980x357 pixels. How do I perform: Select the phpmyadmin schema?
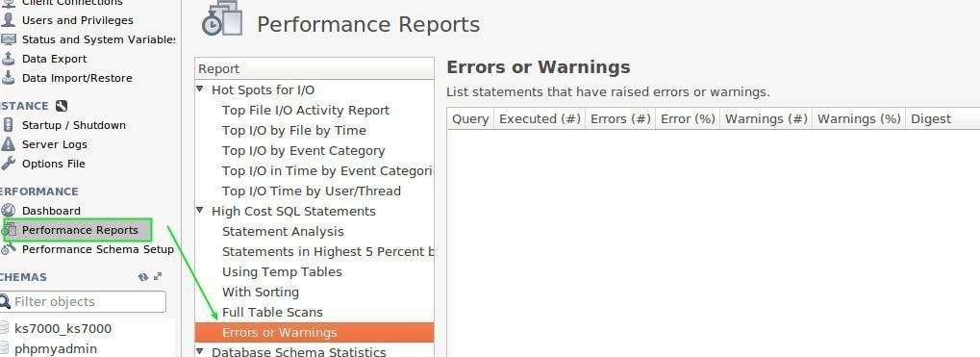coord(56,348)
